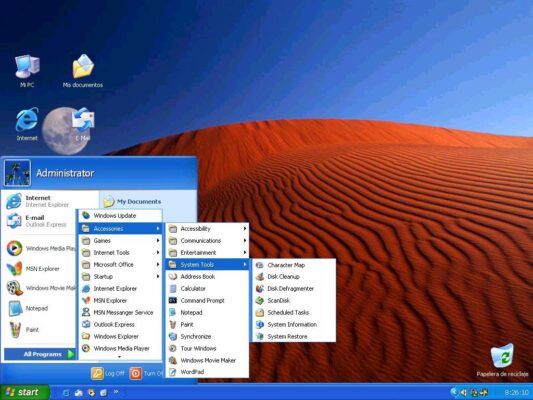This screenshot has width=533, height=400.
Task: Expand quick launch overflow chevron
Action: coord(116,392)
